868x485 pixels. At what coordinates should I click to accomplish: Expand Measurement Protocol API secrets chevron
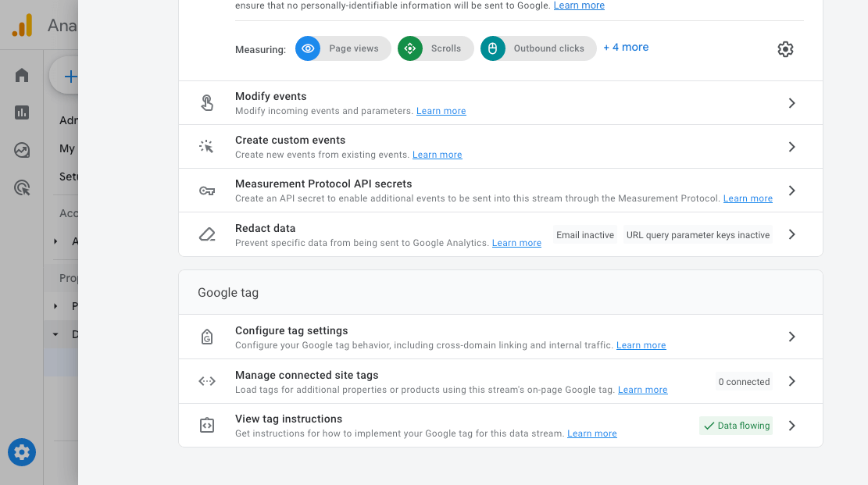click(791, 191)
